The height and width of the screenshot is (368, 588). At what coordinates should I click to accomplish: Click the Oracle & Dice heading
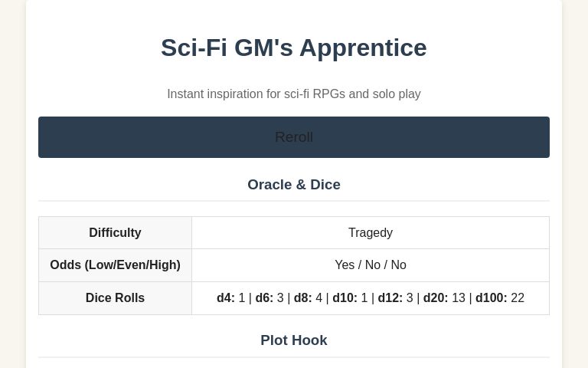293,184
